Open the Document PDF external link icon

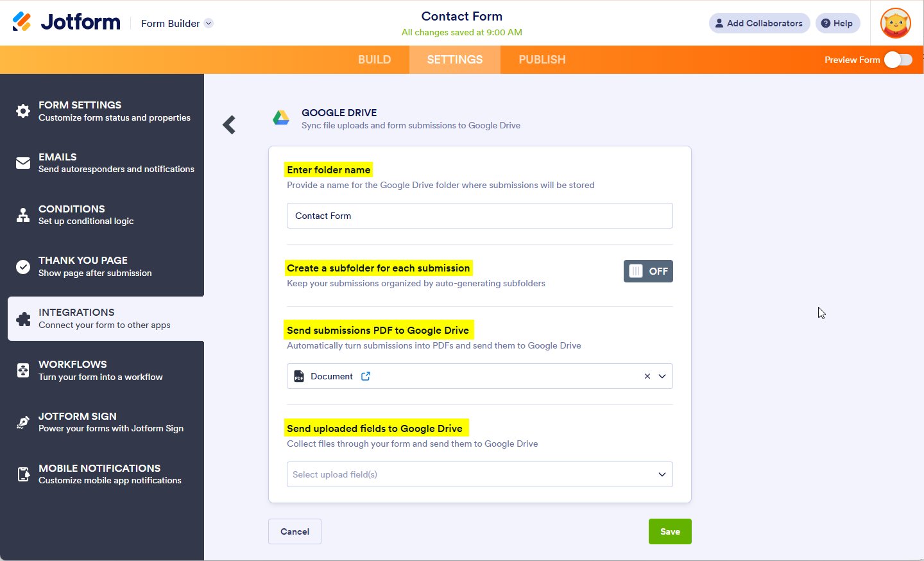click(366, 376)
